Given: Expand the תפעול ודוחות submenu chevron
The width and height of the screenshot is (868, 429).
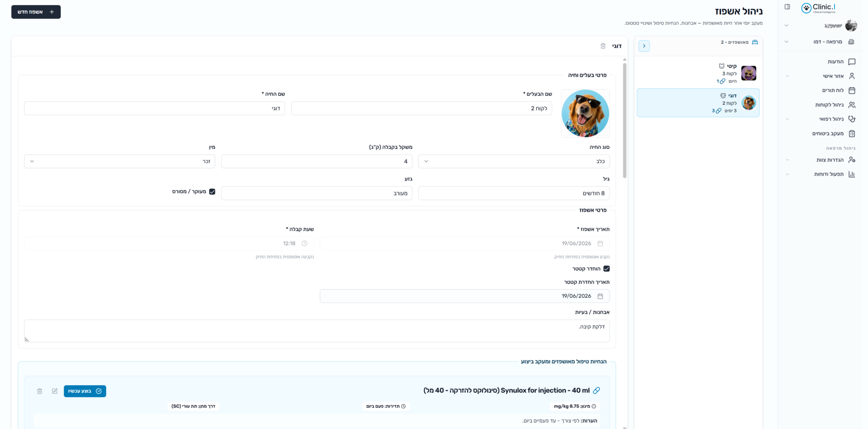Looking at the screenshot, I should tap(787, 174).
